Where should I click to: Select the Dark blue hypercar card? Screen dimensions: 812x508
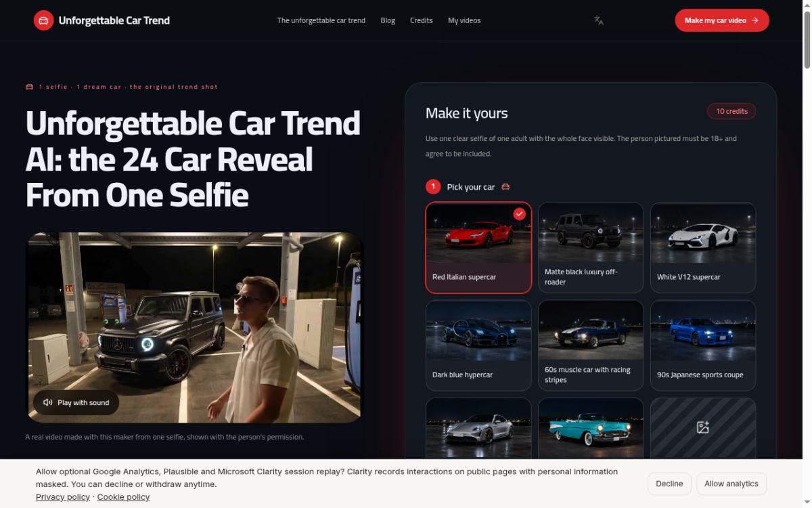pos(478,345)
